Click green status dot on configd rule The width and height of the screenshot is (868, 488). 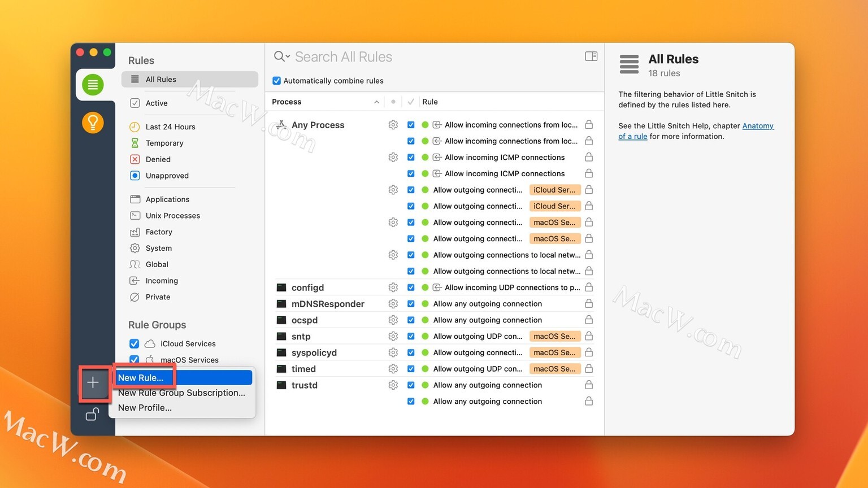tap(425, 287)
